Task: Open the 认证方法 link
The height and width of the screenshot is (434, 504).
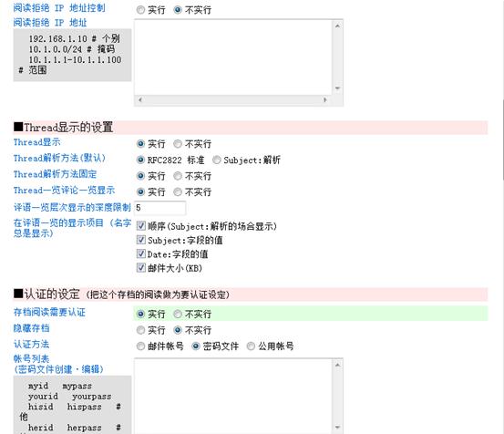Action: tap(32, 345)
